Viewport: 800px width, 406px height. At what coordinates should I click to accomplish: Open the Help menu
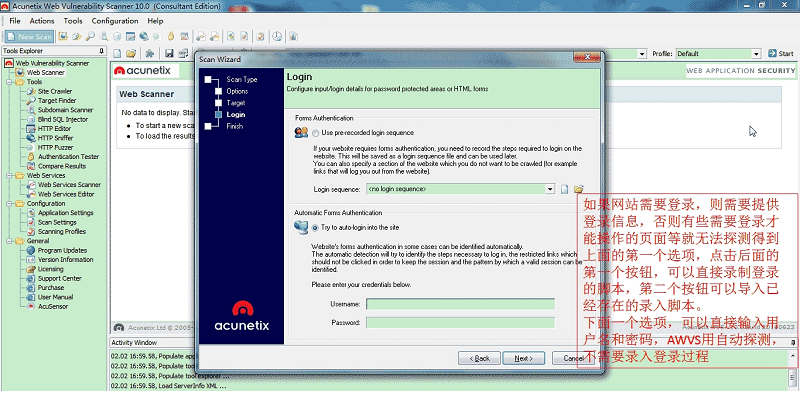(x=155, y=21)
